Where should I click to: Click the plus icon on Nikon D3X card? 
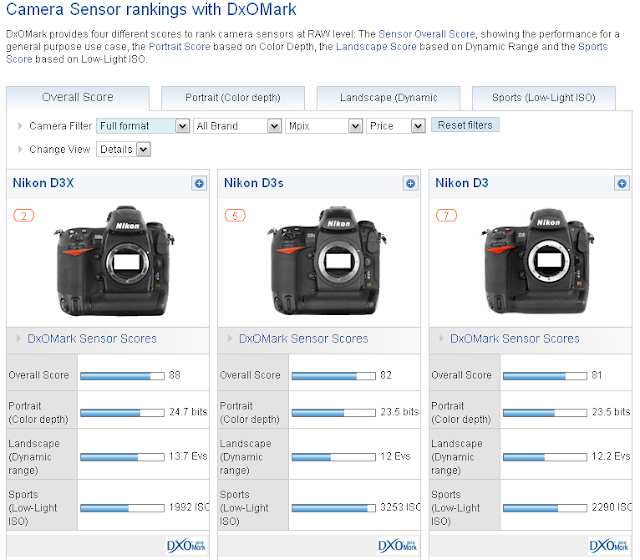tap(199, 183)
